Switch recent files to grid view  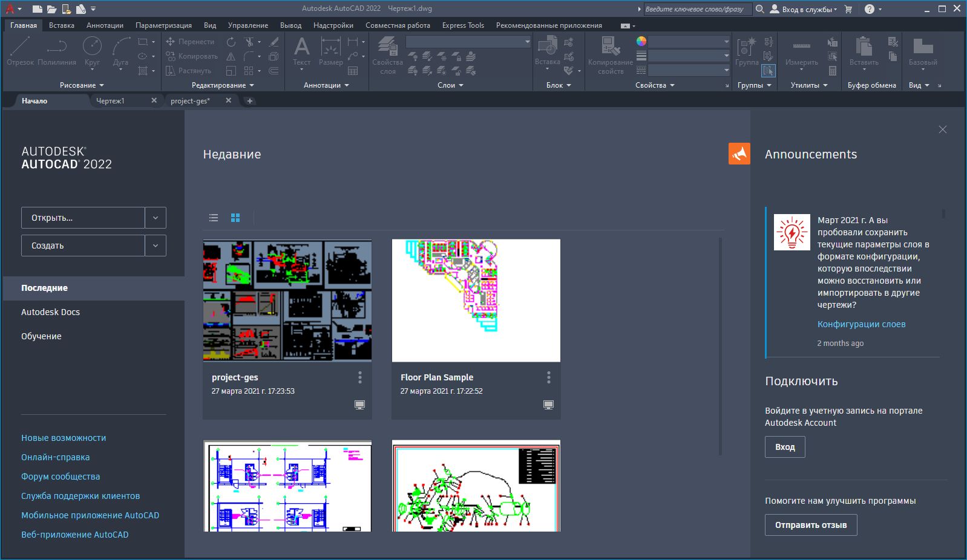tap(235, 218)
